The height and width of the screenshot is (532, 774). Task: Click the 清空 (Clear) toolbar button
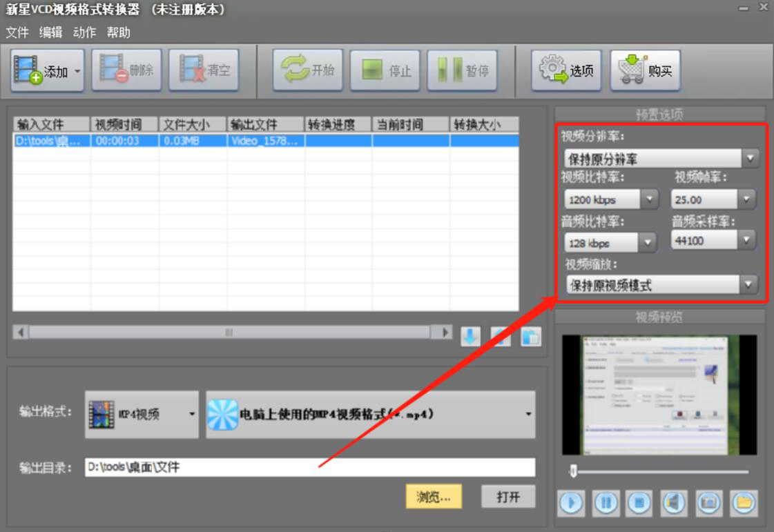point(204,70)
